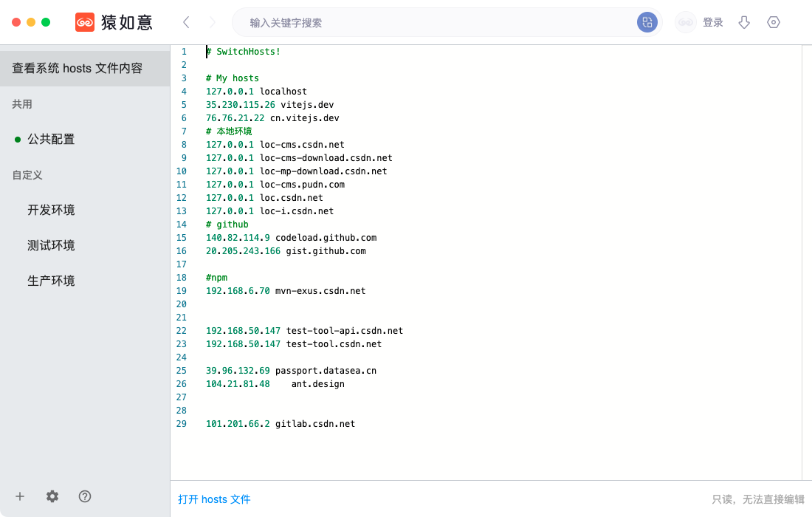Screen dimensions: 812x517
Task: Click the '# 本地环境' comment line
Action: pos(229,131)
